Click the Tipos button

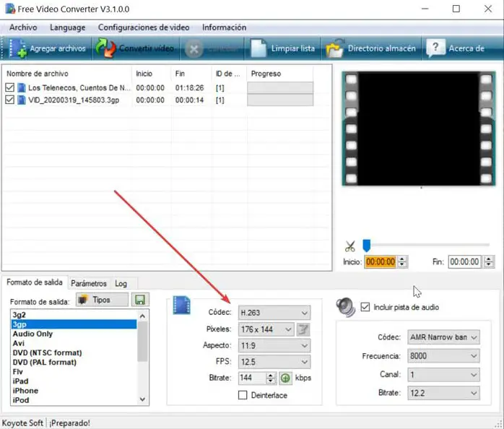click(x=103, y=300)
